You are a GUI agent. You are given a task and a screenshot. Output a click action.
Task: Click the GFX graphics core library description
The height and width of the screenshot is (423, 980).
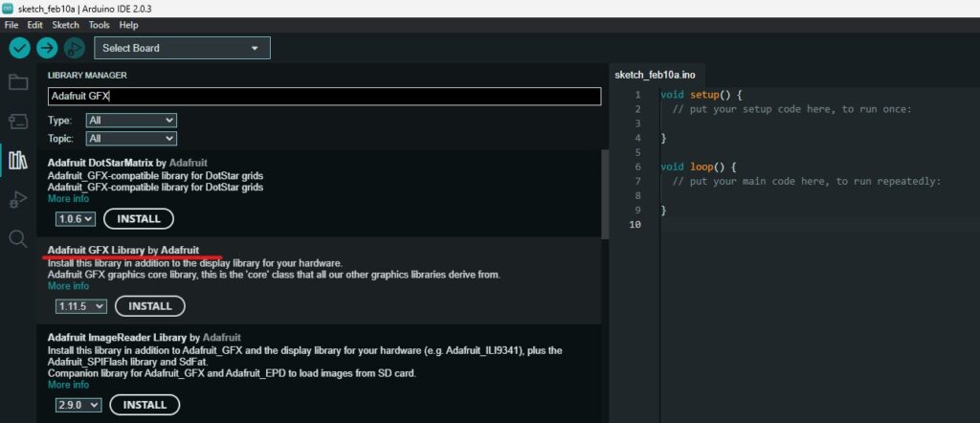[274, 275]
